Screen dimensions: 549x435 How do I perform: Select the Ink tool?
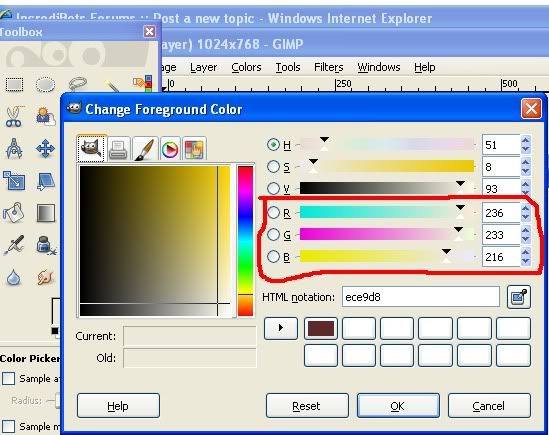click(46, 244)
